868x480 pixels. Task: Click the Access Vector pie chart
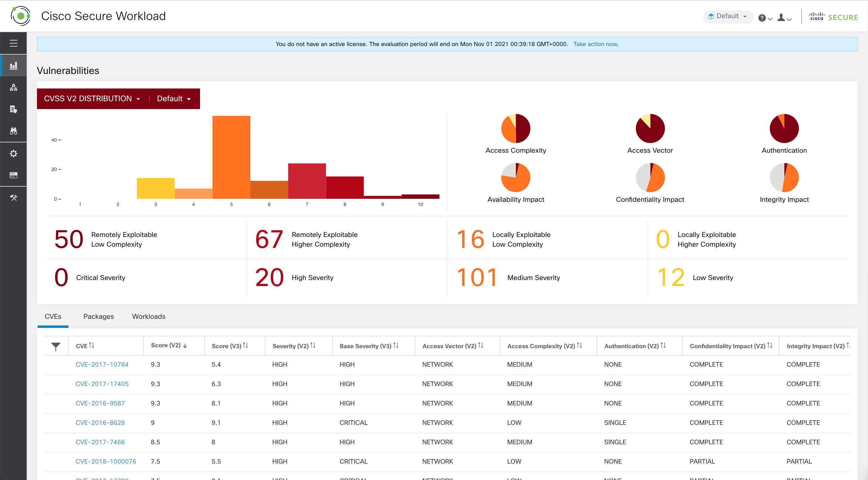click(650, 128)
